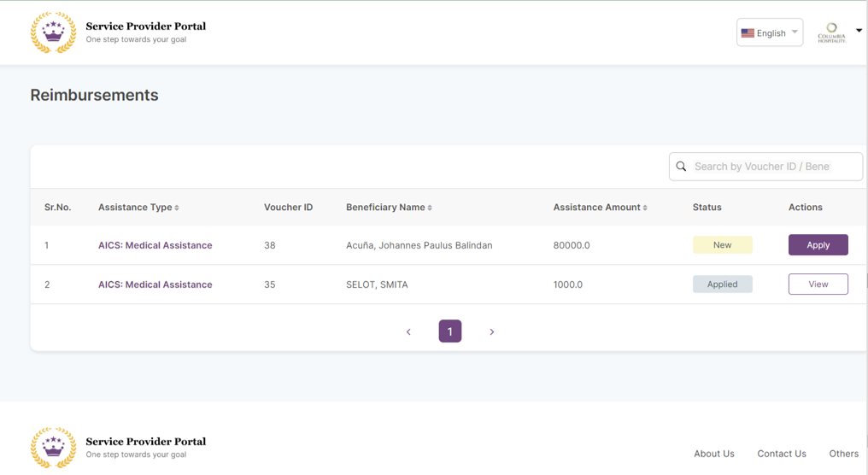
Task: Click the US flag language icon
Action: (x=748, y=33)
